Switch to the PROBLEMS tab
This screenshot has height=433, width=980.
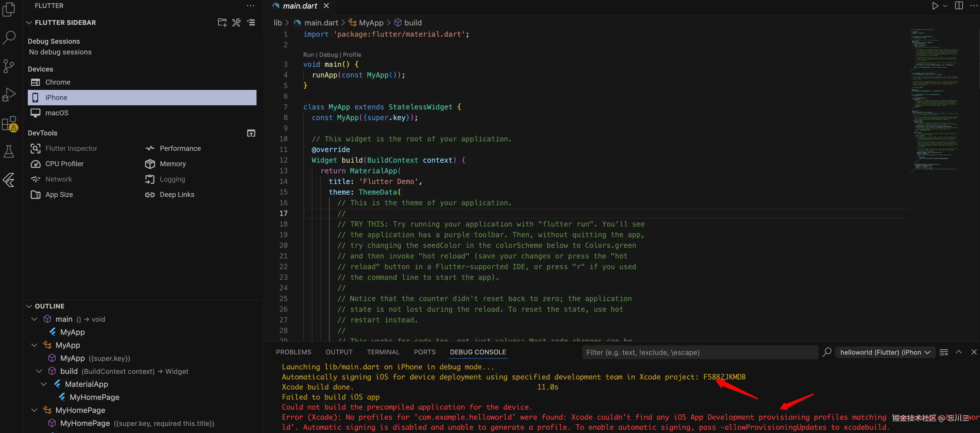point(293,352)
